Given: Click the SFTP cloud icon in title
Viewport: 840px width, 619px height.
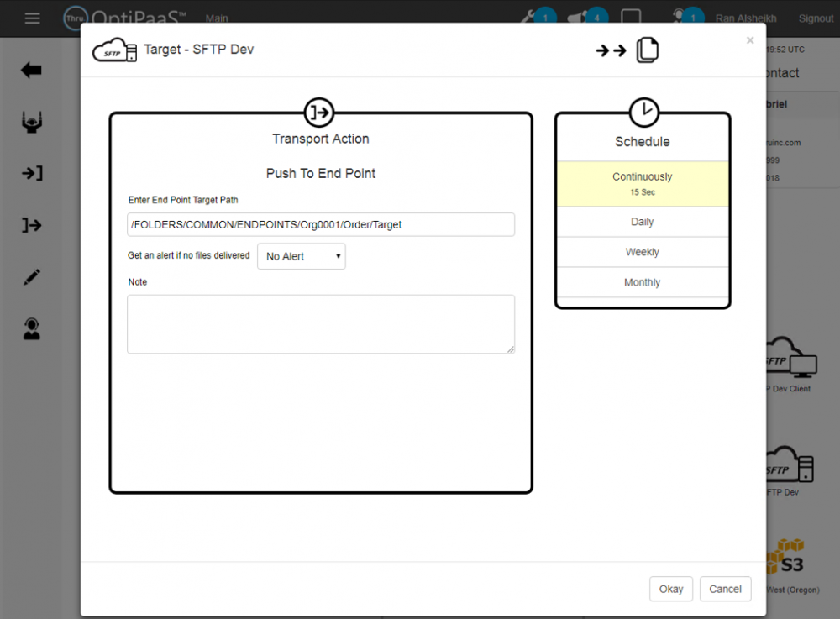Looking at the screenshot, I should 114,50.
